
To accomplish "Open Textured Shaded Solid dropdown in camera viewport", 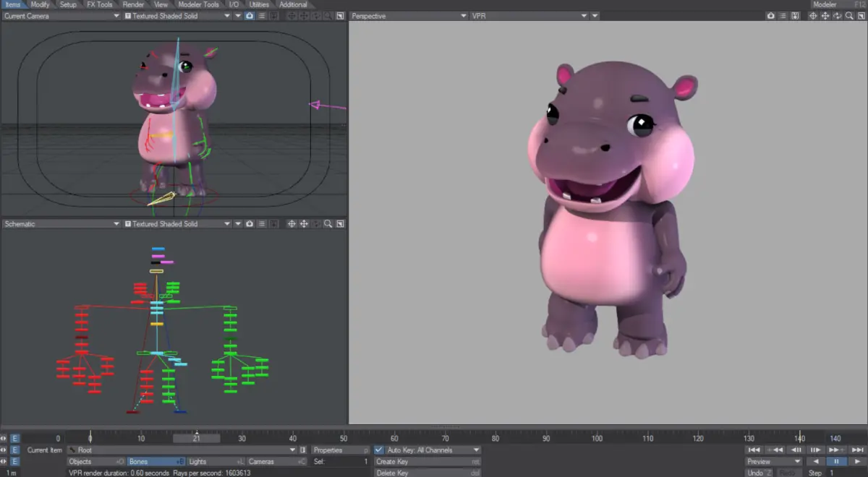I will [x=177, y=16].
